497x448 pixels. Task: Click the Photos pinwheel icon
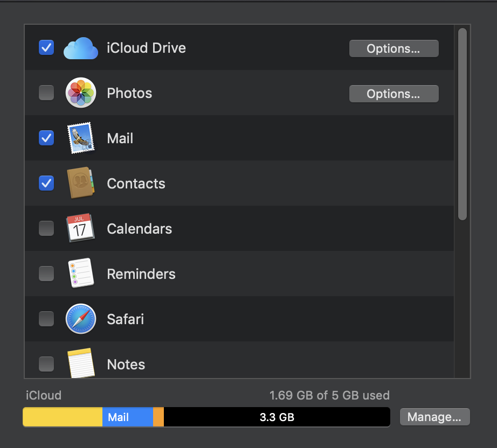click(81, 93)
